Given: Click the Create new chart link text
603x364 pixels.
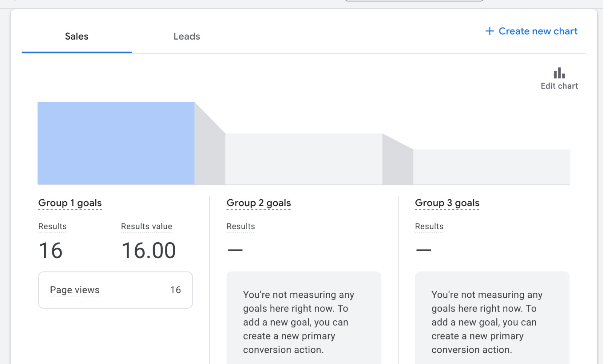Looking at the screenshot, I should [538, 31].
